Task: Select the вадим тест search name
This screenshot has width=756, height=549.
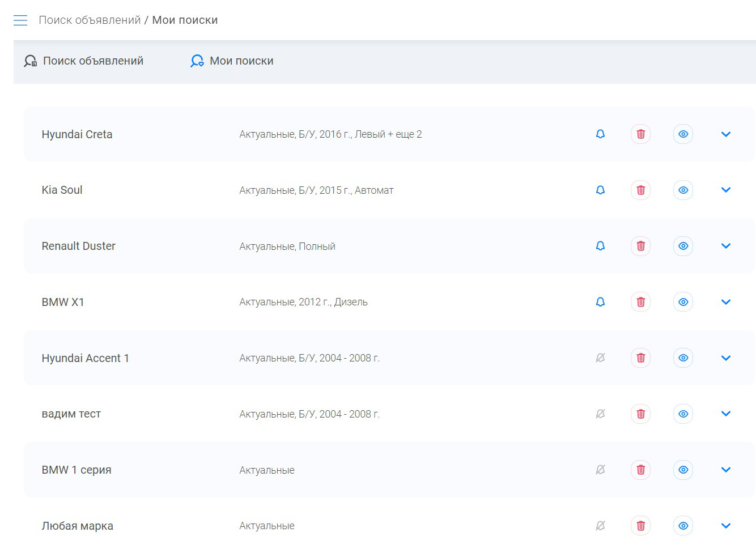Action: point(71,414)
